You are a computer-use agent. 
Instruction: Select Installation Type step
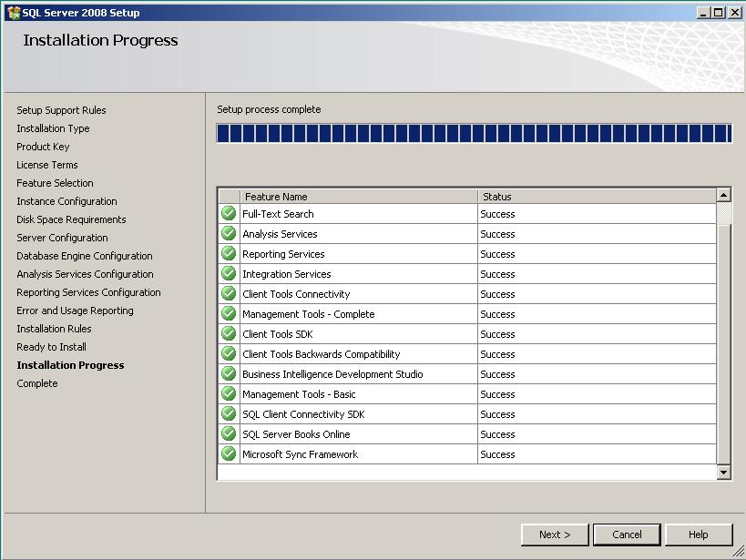coord(53,128)
